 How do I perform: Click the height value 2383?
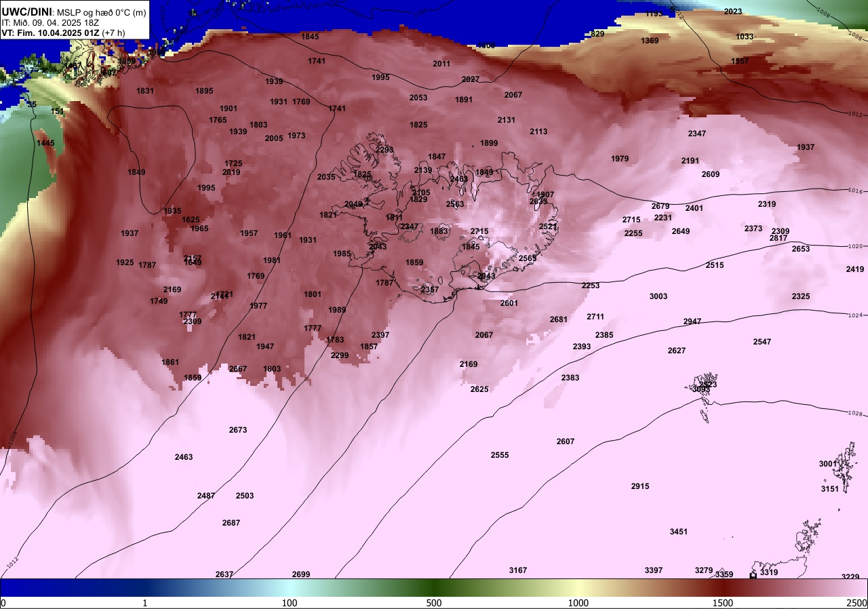coord(570,378)
